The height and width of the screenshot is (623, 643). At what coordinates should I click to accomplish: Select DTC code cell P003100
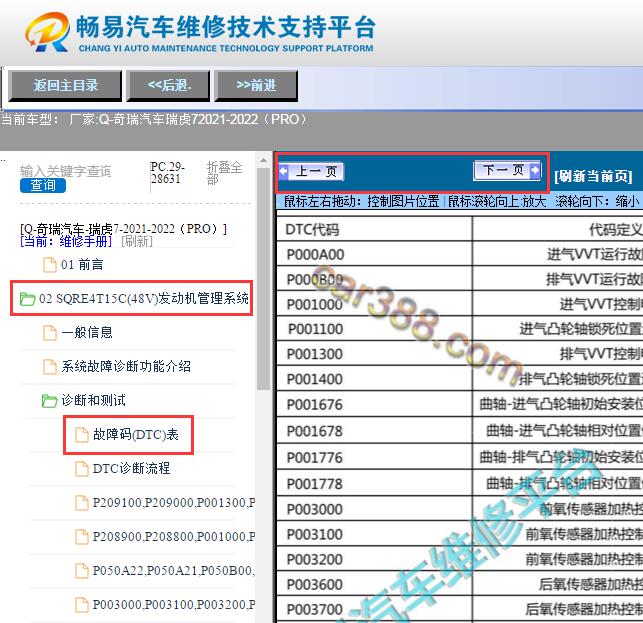tap(374, 534)
